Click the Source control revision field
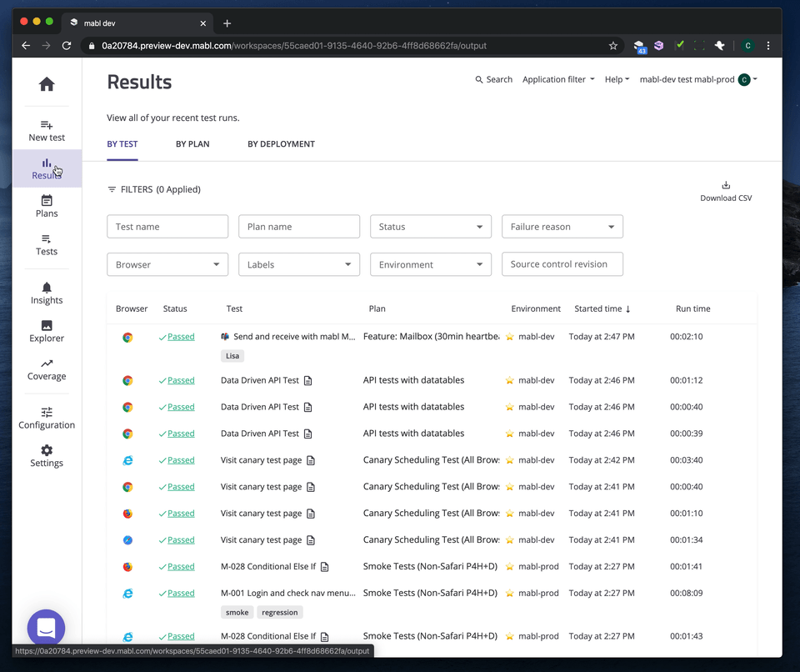The height and width of the screenshot is (672, 800). click(562, 264)
